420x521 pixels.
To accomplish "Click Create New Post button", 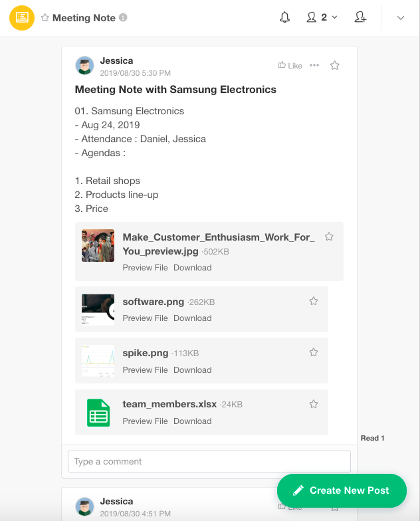I will (x=342, y=490).
